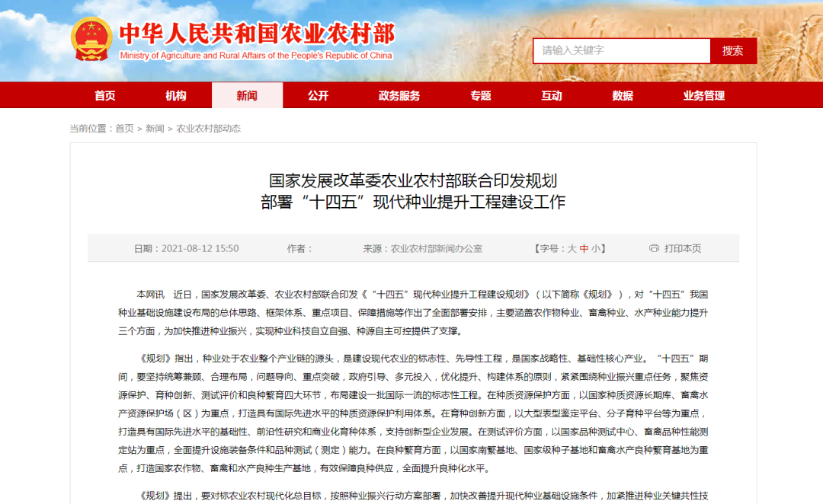Image resolution: width=823 pixels, height=504 pixels.
Task: Set font size to 大 (large)
Action: [x=571, y=248]
